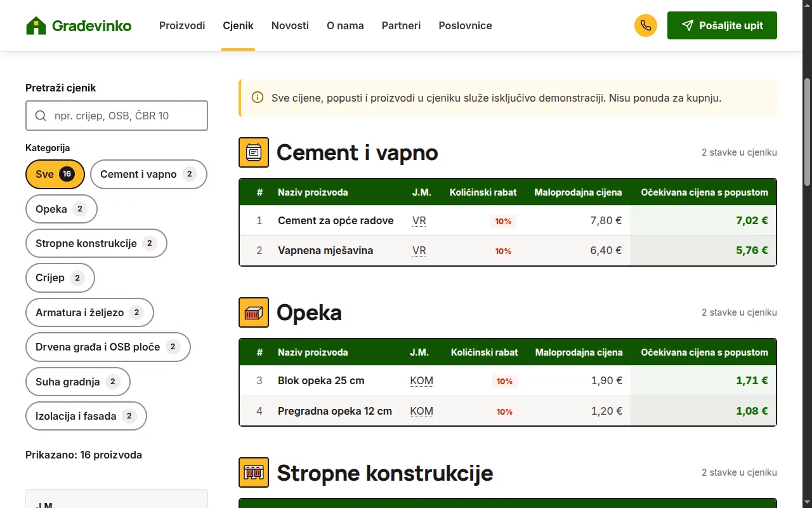Click product name Blok opeka 25 cm
Screen dimensions: 812x508
pyautogui.click(x=321, y=380)
